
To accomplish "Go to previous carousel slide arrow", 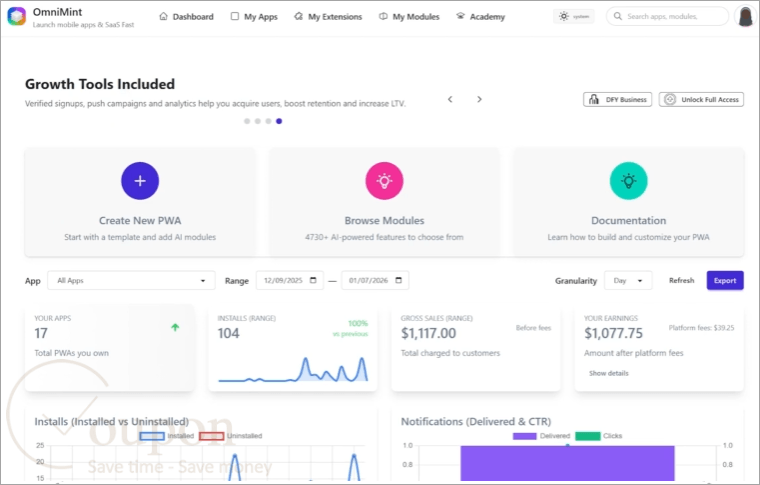I will [x=450, y=99].
